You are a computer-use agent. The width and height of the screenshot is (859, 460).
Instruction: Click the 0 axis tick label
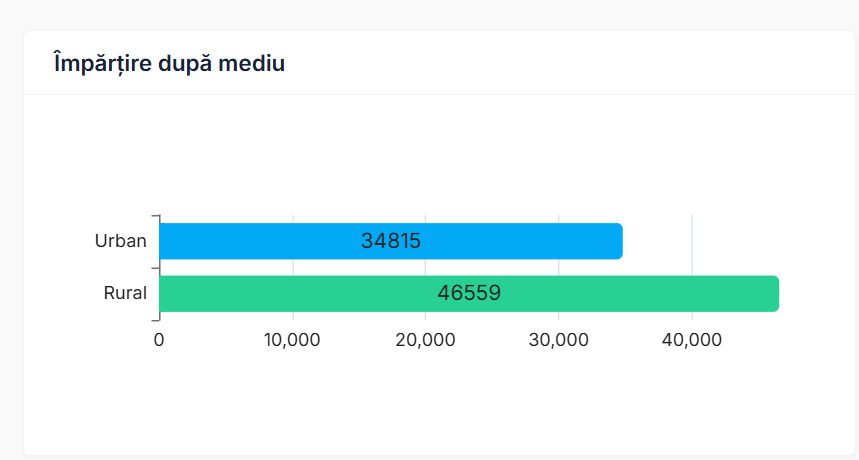click(x=159, y=340)
